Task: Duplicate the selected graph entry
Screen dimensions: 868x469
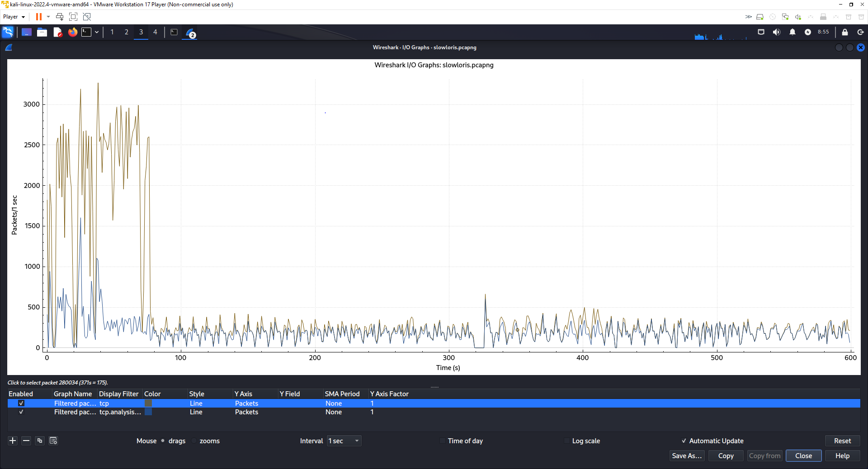Action: tap(40, 441)
